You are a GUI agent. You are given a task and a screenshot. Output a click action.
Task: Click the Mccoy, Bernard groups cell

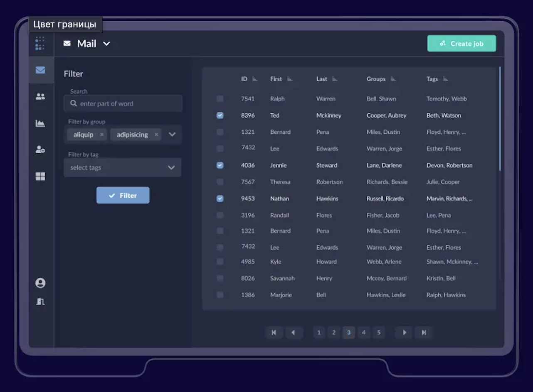coord(387,278)
